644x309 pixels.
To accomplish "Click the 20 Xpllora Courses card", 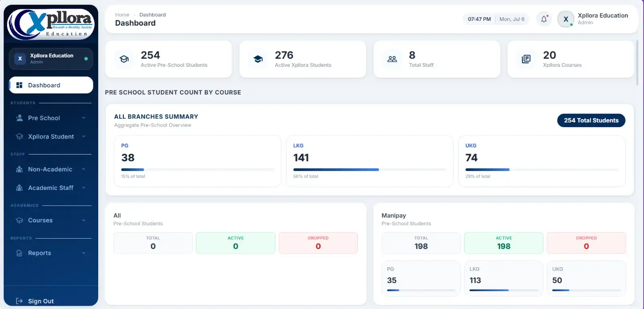I will coord(571,59).
